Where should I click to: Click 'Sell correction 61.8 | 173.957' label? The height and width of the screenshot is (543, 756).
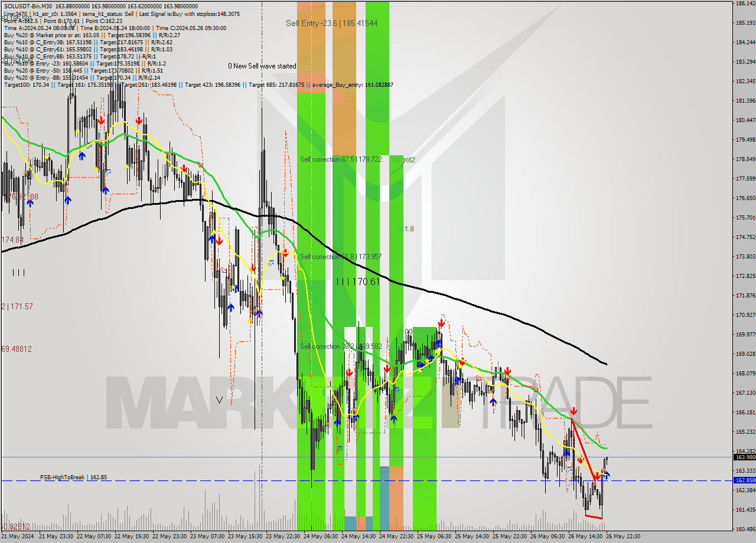point(341,257)
